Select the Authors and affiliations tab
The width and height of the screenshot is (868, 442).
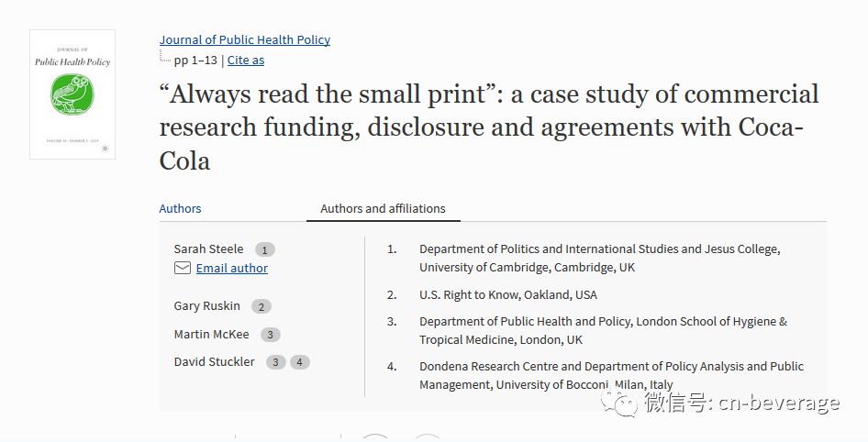383,208
